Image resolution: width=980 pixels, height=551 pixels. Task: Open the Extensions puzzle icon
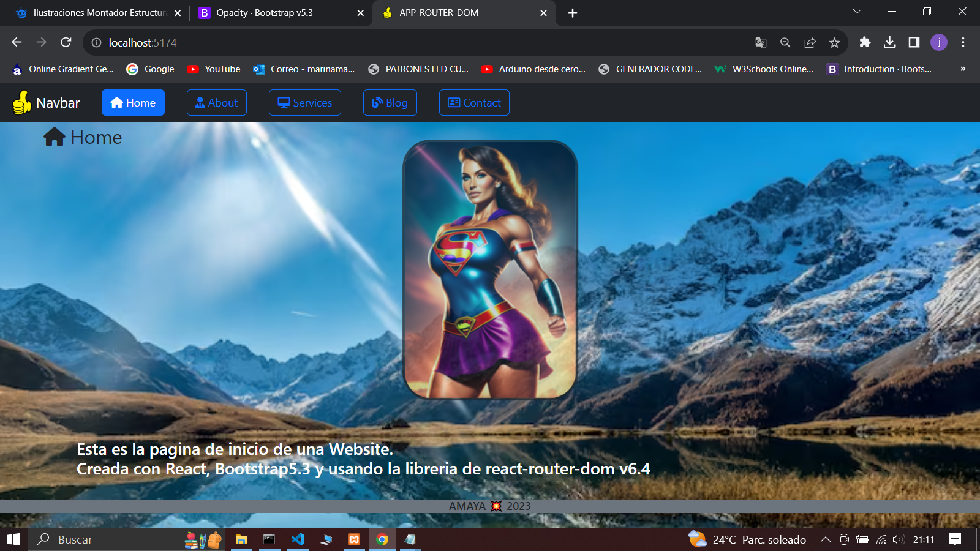tap(865, 42)
